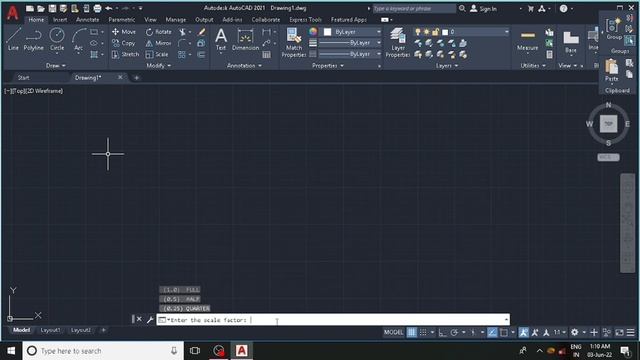The width and height of the screenshot is (640, 360).
Task: Select the Dimension tool
Action: pyautogui.click(x=245, y=39)
